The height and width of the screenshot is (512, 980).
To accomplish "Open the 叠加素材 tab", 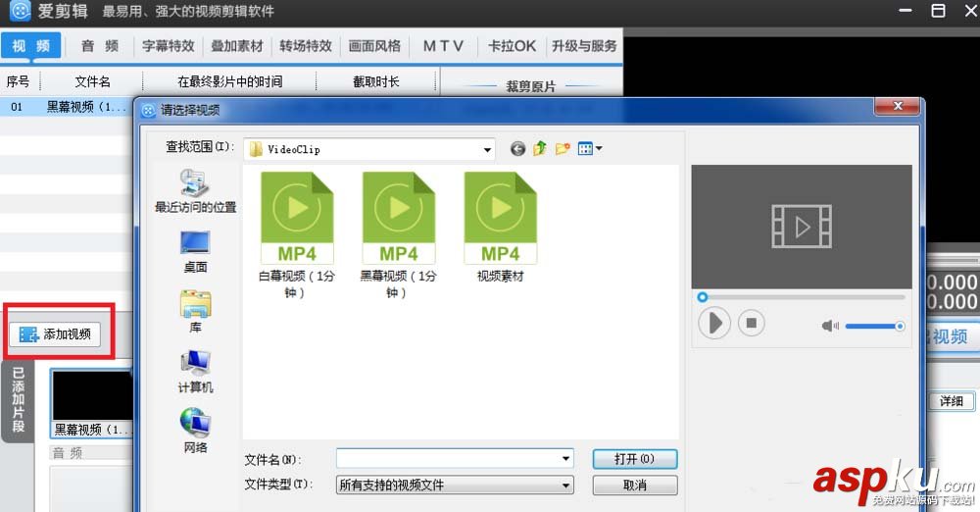I will (x=237, y=46).
